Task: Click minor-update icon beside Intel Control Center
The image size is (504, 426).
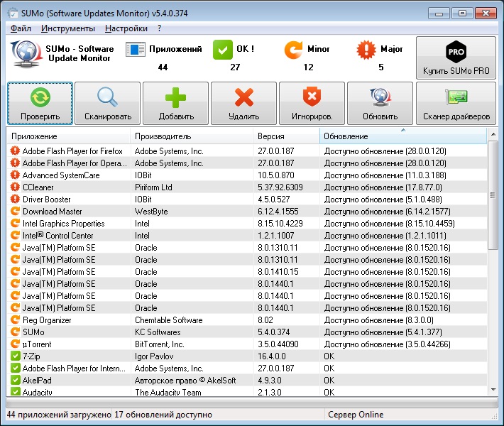Action: pos(15,235)
